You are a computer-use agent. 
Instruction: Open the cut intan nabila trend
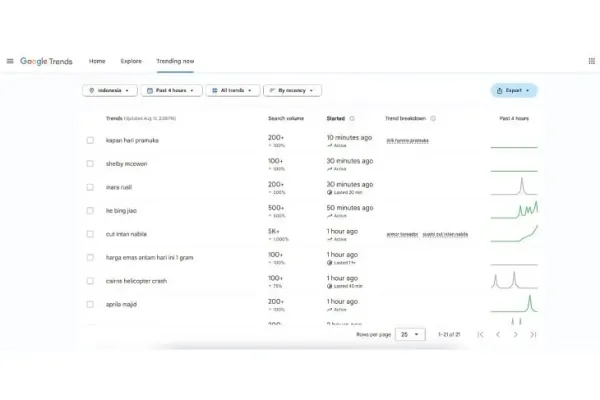[x=126, y=234]
